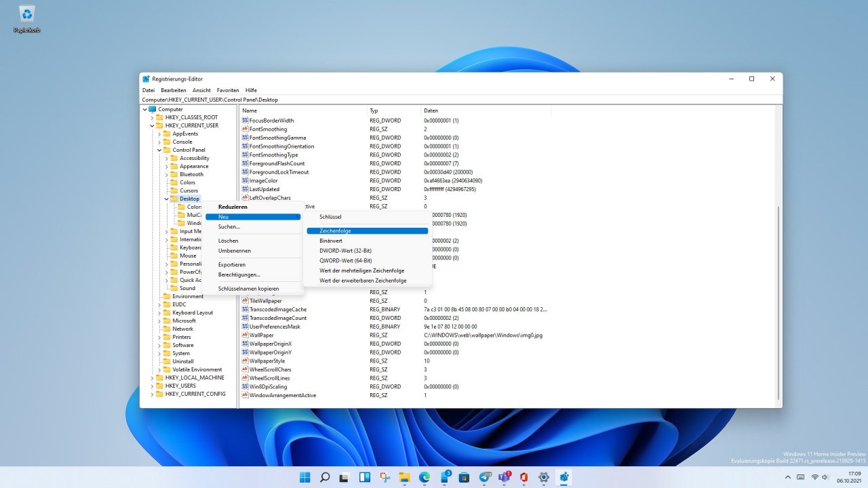Choose Zeichenfolge in the Neu submenu

click(367, 231)
